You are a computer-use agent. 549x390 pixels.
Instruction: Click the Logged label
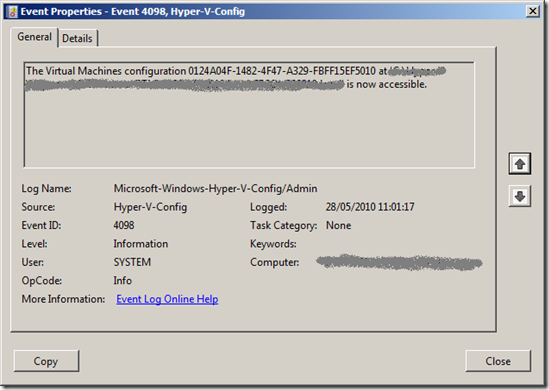pos(268,207)
